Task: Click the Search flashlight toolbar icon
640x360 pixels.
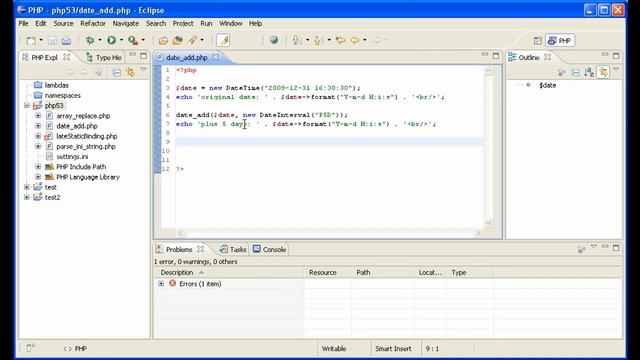Action: click(x=192, y=40)
